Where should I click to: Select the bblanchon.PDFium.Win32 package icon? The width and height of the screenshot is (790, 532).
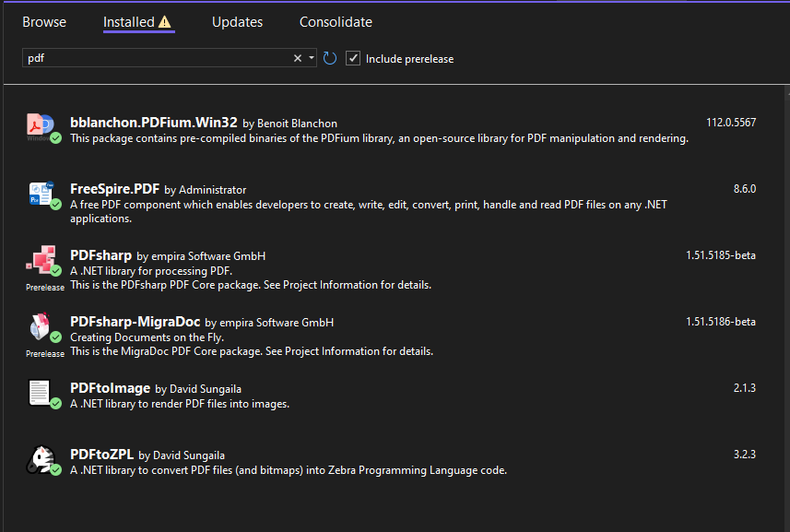click(37, 124)
